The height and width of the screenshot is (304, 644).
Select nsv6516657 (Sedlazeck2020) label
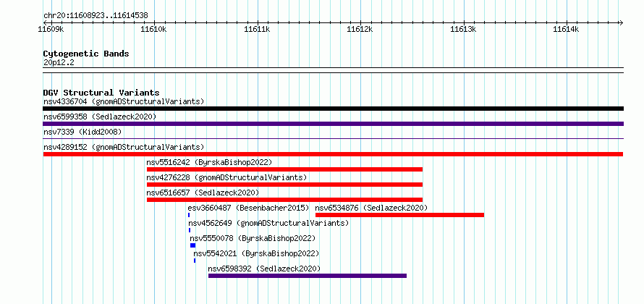203,193
